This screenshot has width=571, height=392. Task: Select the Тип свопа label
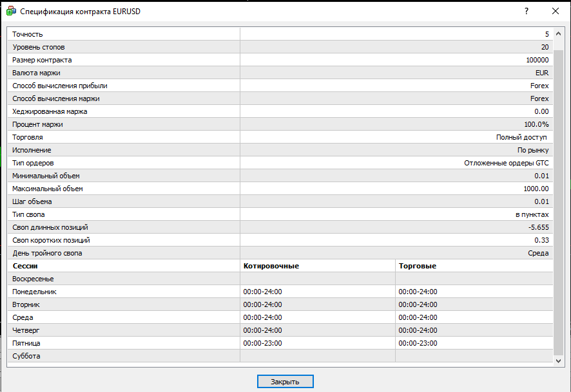(x=28, y=214)
